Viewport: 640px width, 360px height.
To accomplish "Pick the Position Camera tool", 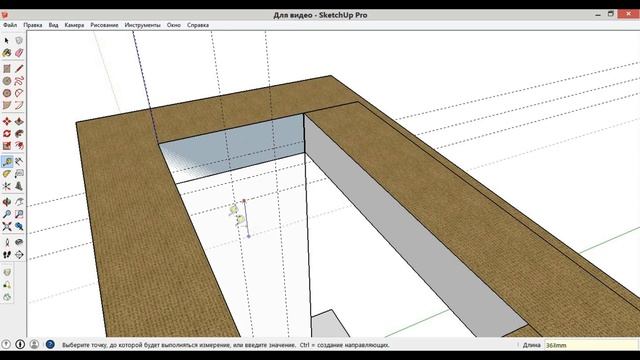I will [7, 242].
